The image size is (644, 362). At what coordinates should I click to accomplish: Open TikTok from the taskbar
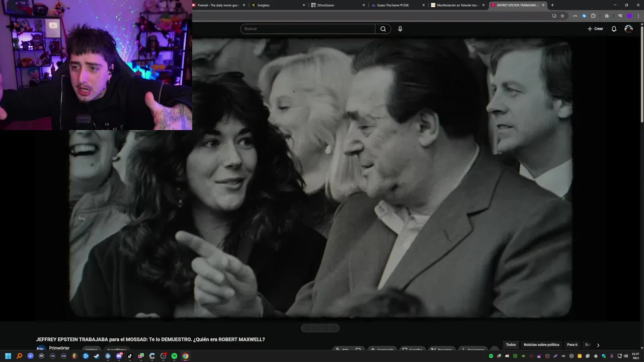(x=130, y=356)
